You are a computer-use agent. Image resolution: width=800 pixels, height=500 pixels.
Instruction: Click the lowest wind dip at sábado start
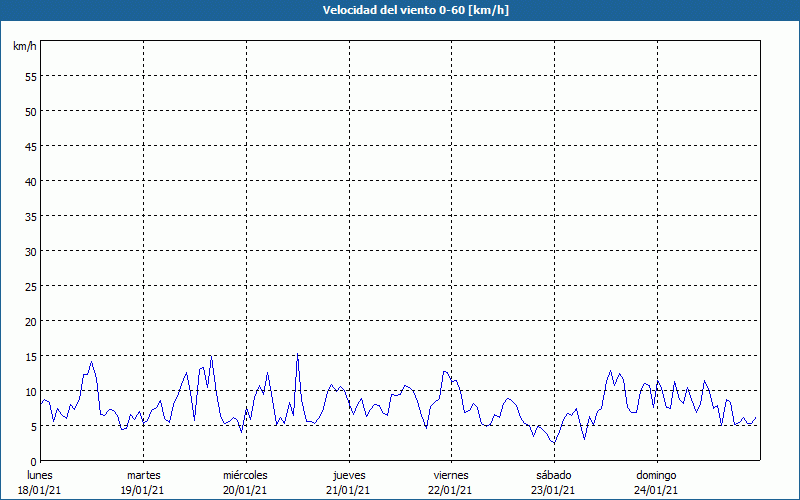click(554, 443)
